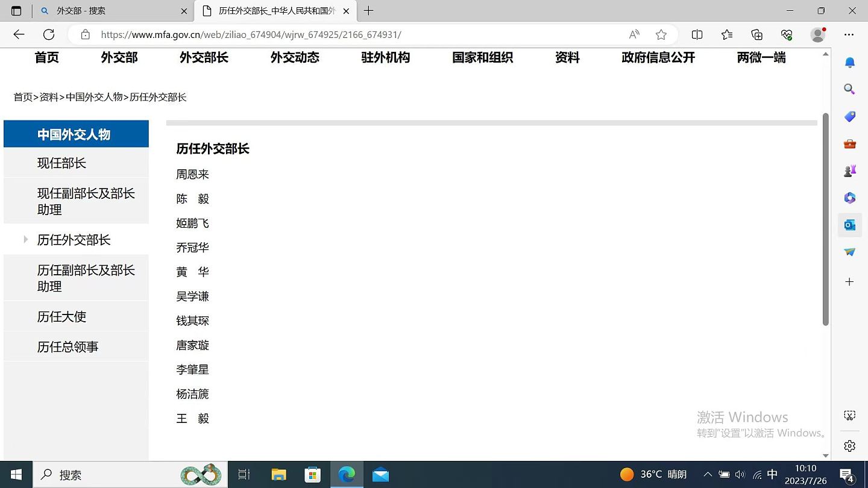The height and width of the screenshot is (488, 868).
Task: Close the 外交部 - 搜索 tab
Action: (x=184, y=11)
